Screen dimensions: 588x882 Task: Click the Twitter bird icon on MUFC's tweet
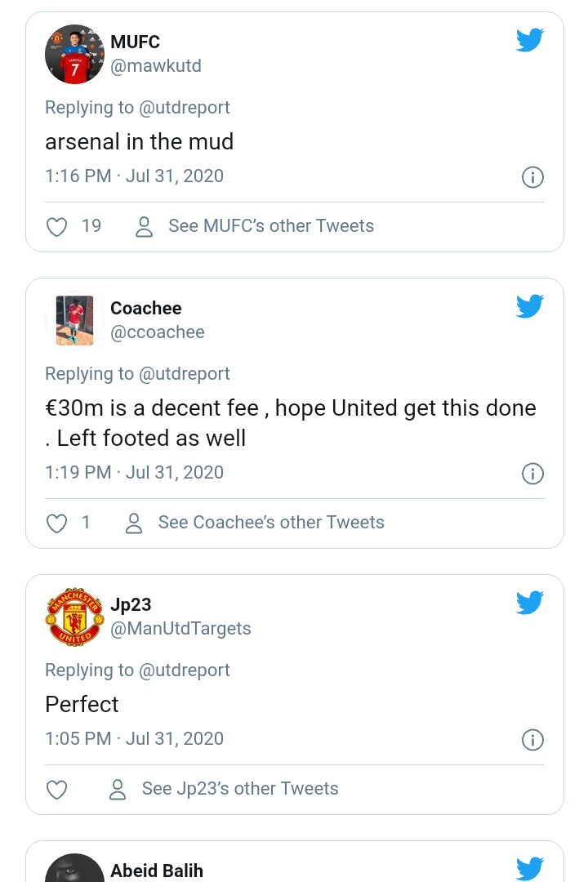pos(529,40)
